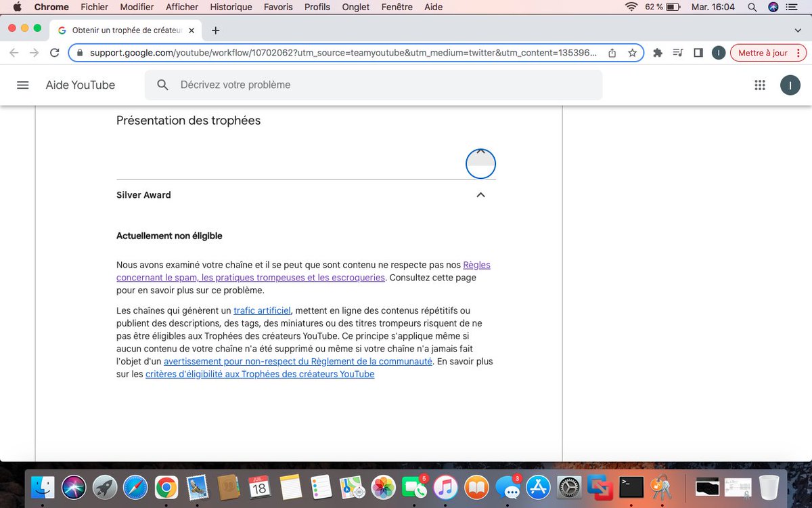Click the search magnifier in the help box
Screen dimensions: 812x508
(162, 85)
